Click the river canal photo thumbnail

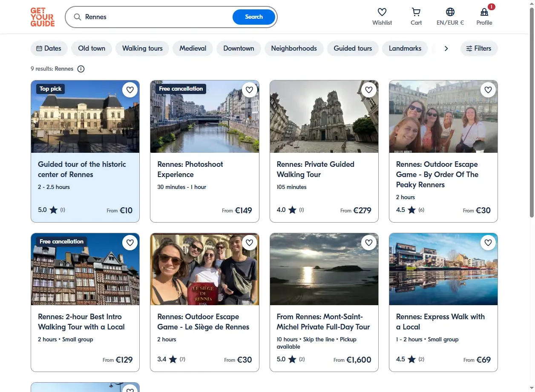pos(204,117)
